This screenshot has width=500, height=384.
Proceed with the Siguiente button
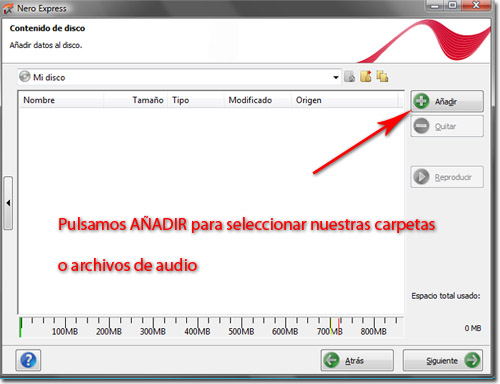pyautogui.click(x=443, y=360)
